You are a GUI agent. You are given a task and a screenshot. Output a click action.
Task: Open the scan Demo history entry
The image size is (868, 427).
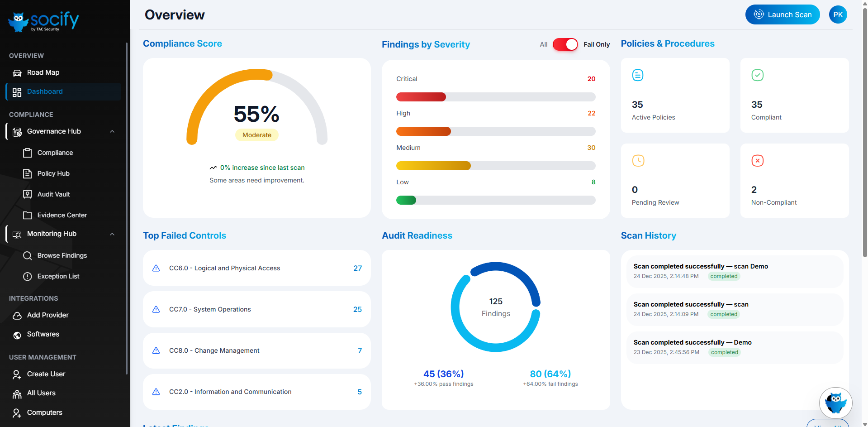[x=734, y=271]
